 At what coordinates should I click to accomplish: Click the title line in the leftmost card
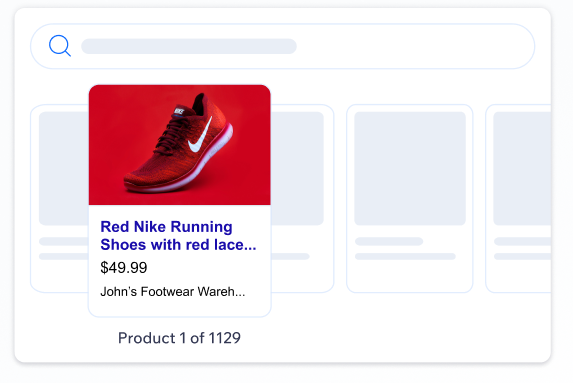pos(64,241)
